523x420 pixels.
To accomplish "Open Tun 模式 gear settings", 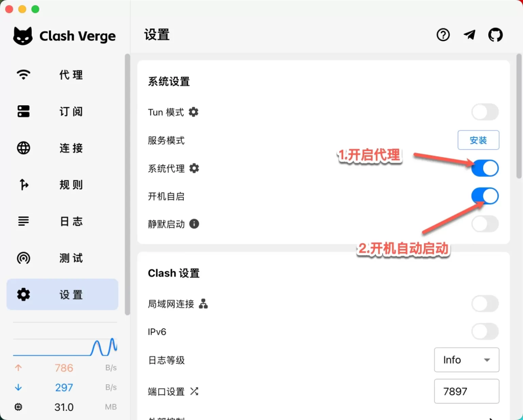I will pyautogui.click(x=194, y=112).
